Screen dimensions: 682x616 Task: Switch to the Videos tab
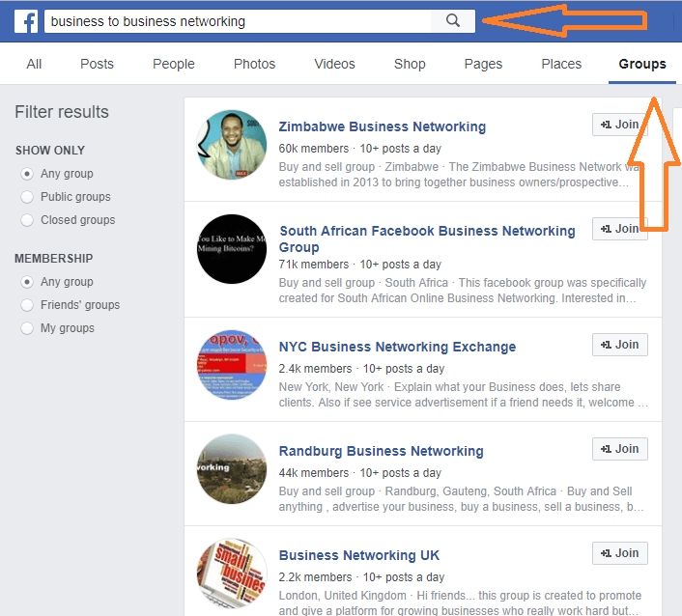[x=334, y=64]
